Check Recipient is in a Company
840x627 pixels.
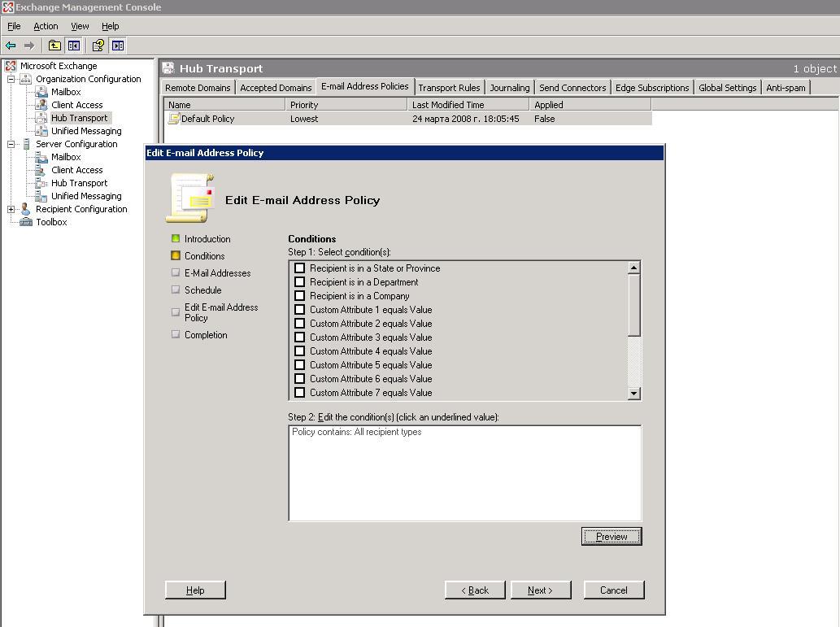(300, 296)
